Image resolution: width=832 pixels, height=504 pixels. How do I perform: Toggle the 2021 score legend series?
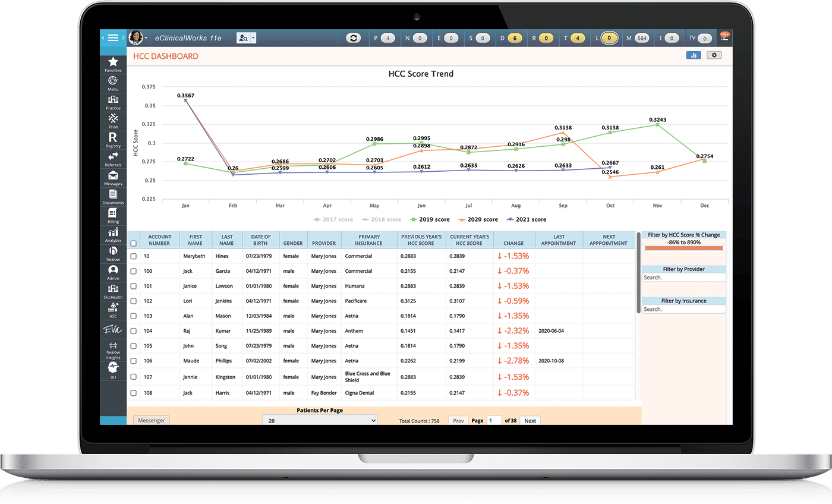[x=526, y=219]
